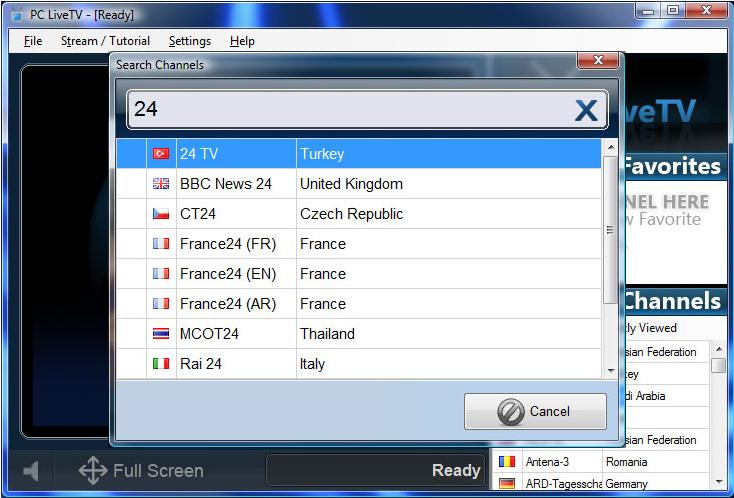The image size is (734, 498).
Task: Click the United Kingdom country cell
Action: pos(448,183)
